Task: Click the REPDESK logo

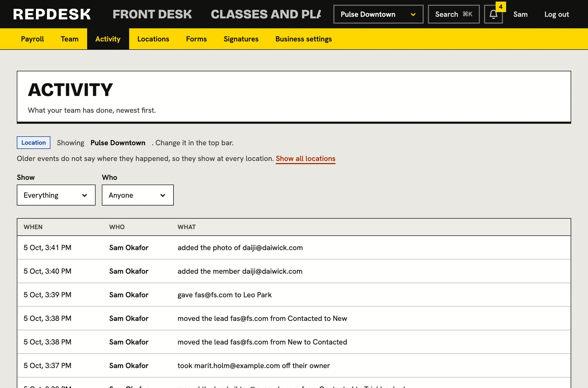Action: point(52,14)
